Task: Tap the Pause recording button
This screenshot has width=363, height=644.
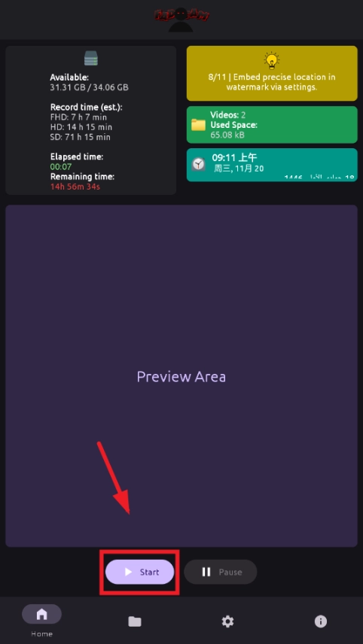Action: pyautogui.click(x=221, y=572)
